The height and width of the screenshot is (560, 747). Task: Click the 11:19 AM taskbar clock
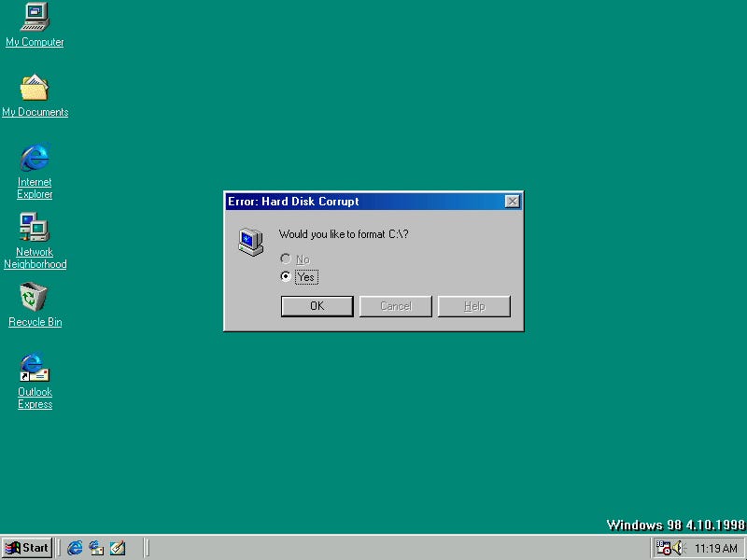(x=716, y=548)
